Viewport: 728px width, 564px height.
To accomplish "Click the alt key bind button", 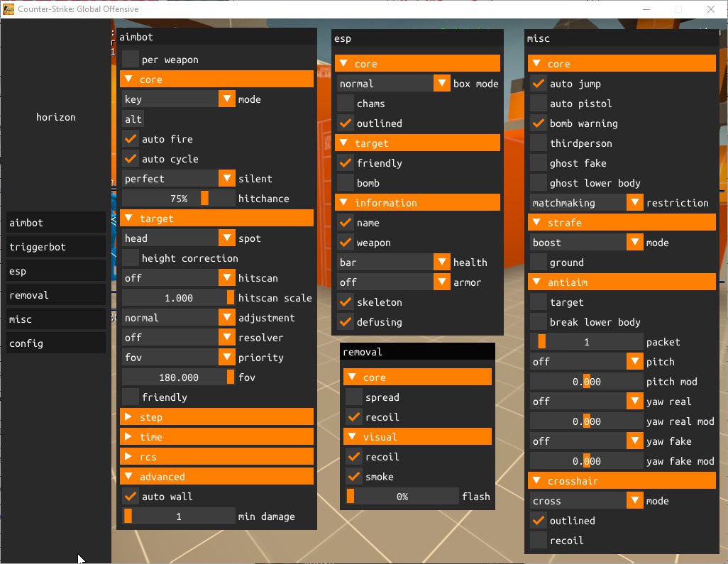I will (133, 119).
